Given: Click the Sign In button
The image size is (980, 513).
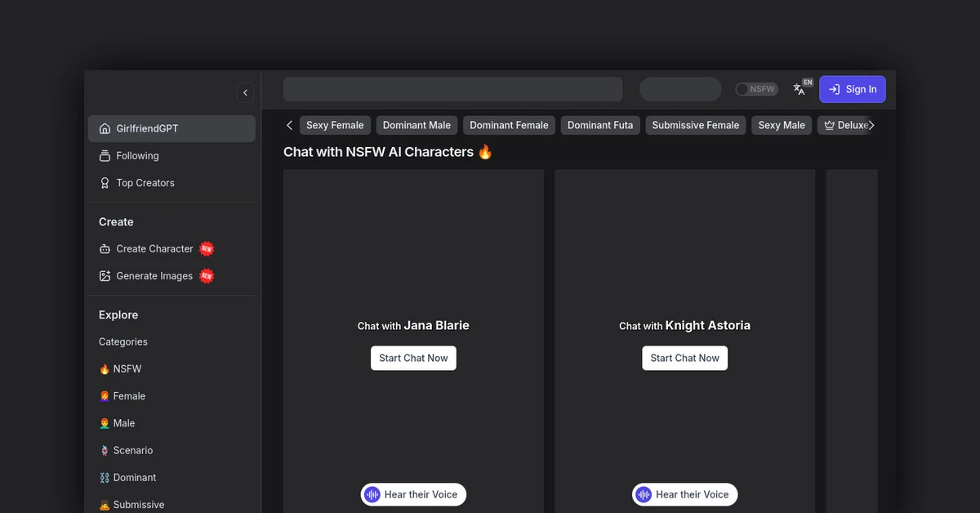Looking at the screenshot, I should pyautogui.click(x=852, y=89).
